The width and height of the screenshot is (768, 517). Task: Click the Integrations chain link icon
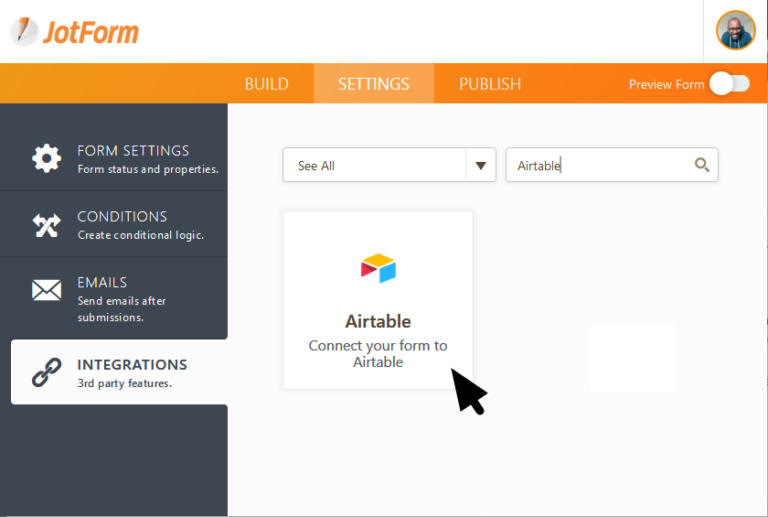coord(47,373)
